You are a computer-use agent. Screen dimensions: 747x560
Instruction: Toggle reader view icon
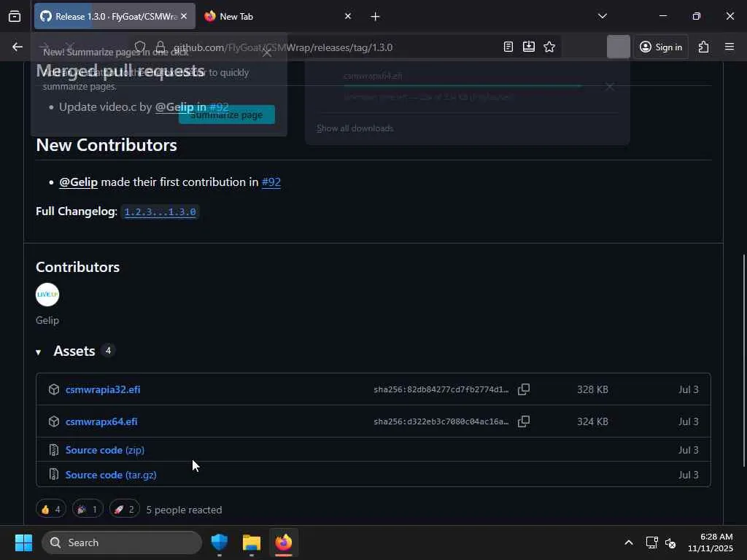[508, 47]
